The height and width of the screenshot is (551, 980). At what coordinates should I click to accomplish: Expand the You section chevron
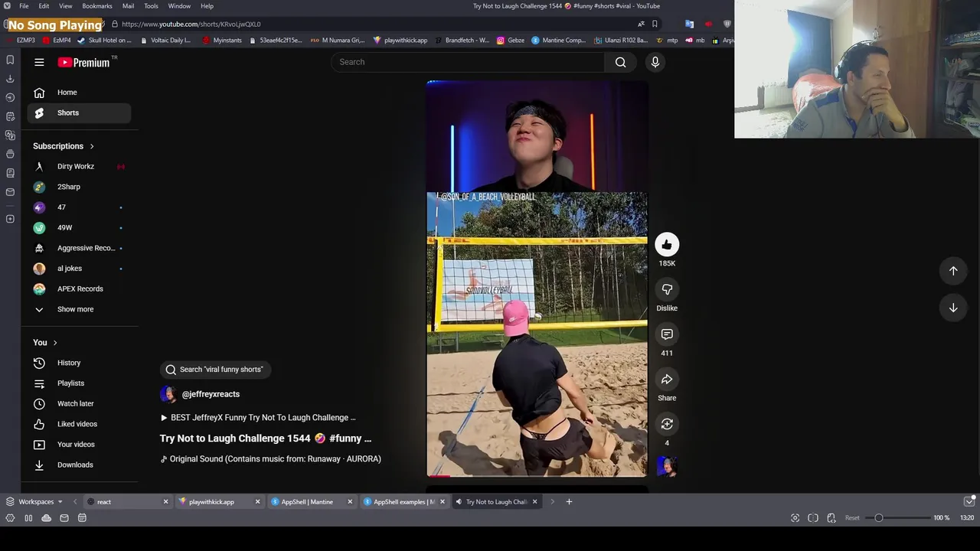[55, 343]
